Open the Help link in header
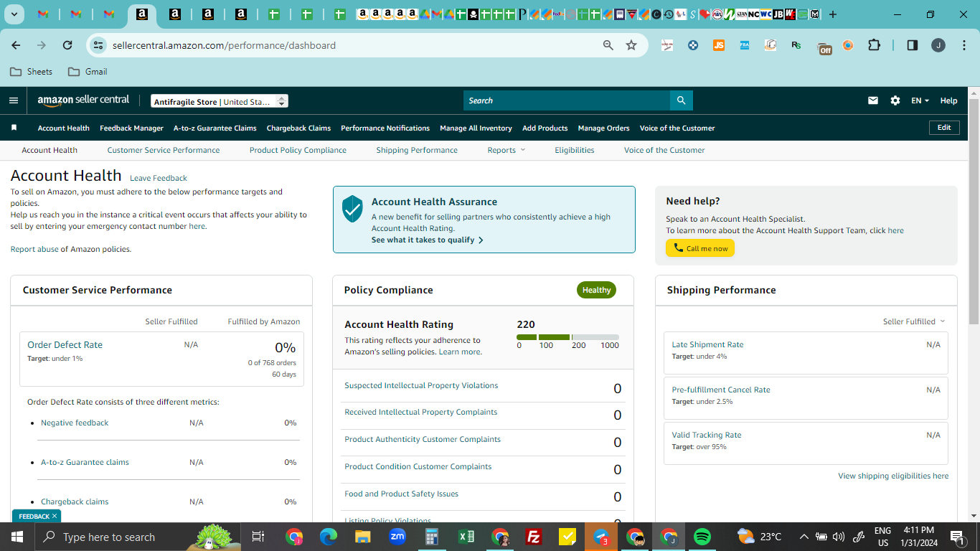 (x=948, y=100)
